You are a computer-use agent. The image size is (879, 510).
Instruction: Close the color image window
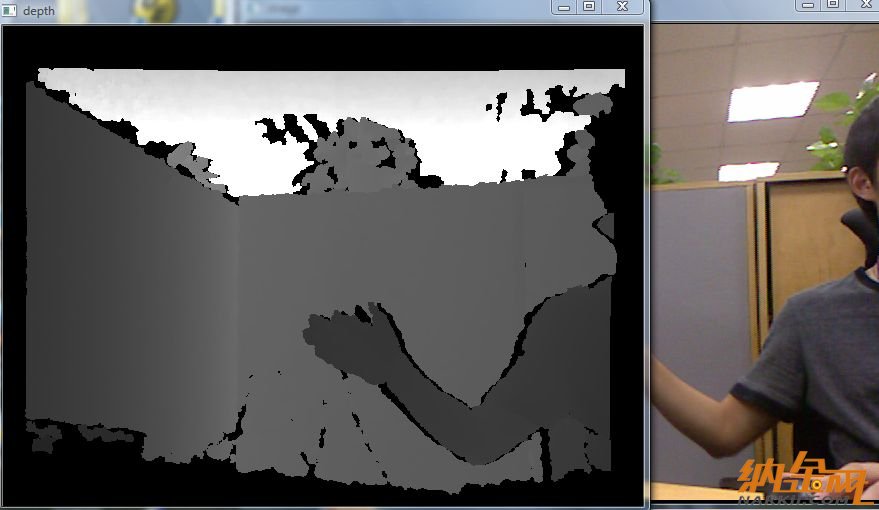point(864,5)
